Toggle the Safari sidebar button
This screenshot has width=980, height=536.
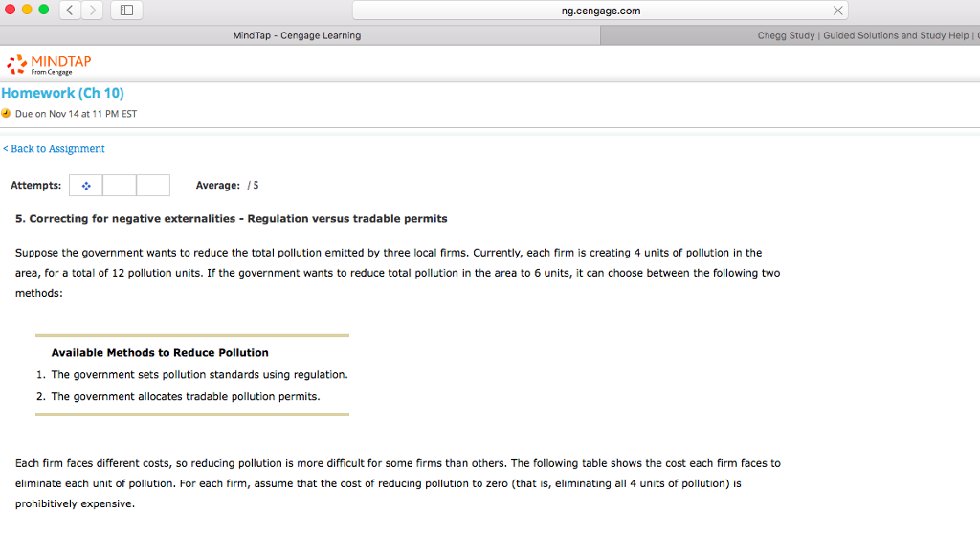click(x=127, y=10)
